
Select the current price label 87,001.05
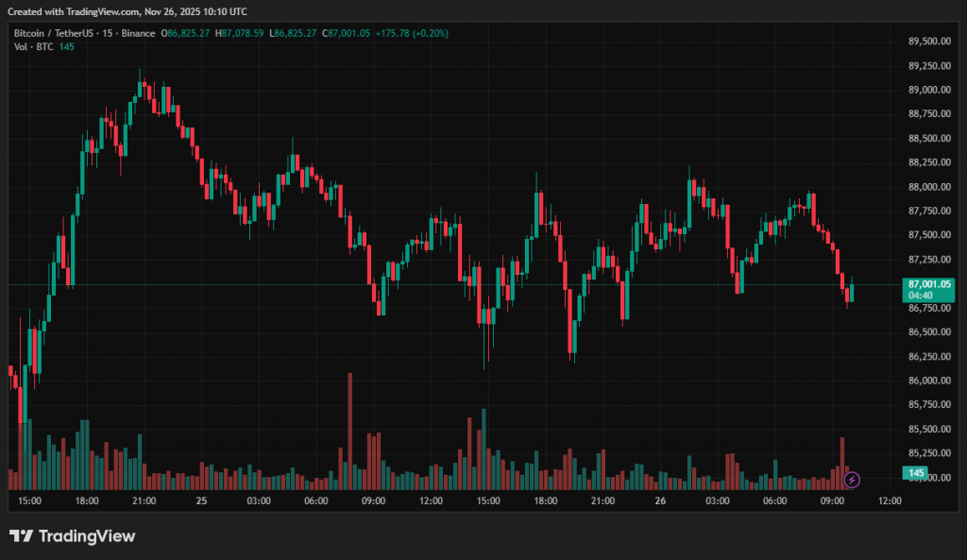927,283
